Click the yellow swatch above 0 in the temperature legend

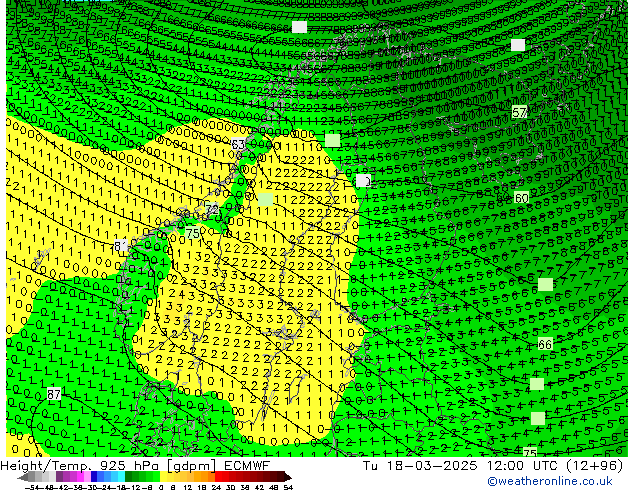click(x=163, y=477)
